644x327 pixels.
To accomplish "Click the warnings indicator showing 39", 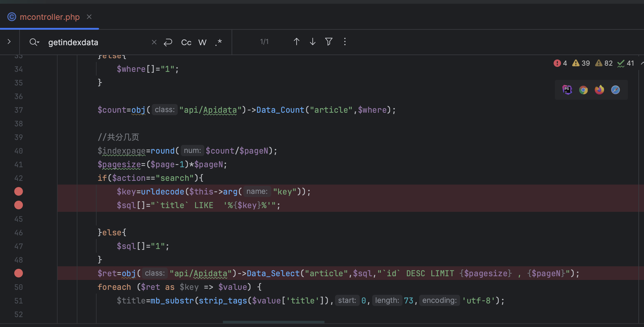I will 581,63.
